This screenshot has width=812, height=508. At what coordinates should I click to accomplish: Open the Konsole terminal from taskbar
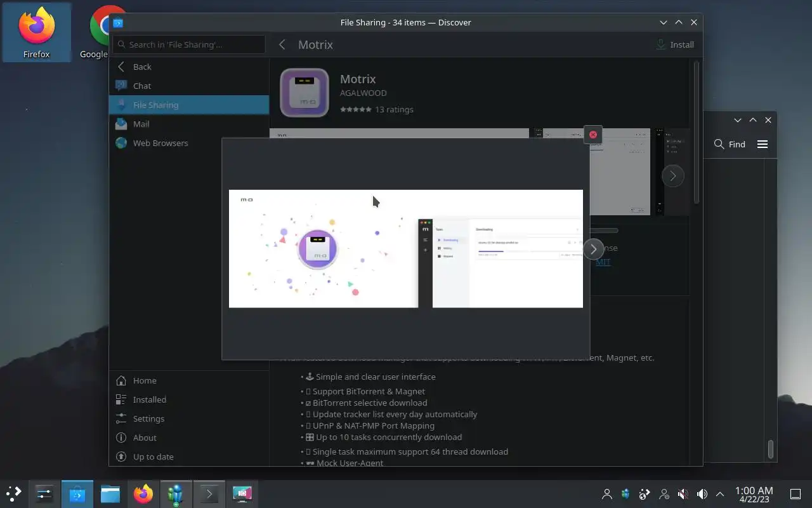tap(209, 493)
